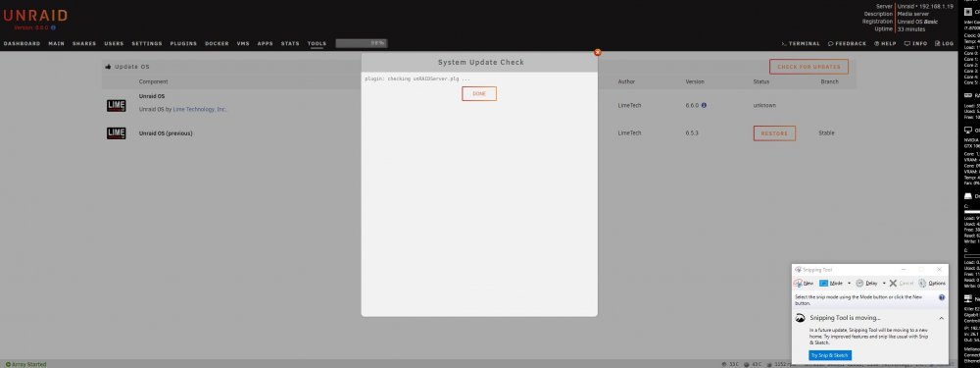Open the FEEDBACK form
The image size is (980, 368).
click(847, 44)
